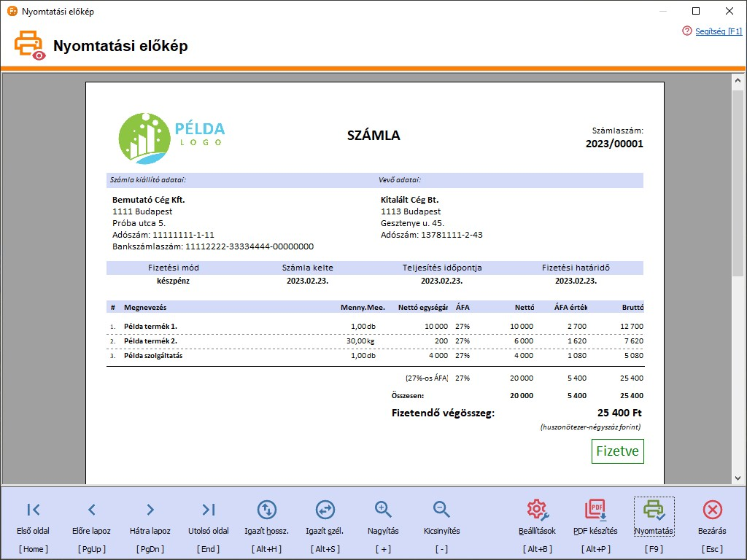This screenshot has height=560, width=747.
Task: Jump to last page via Utolsó oldal
Action: point(209,510)
